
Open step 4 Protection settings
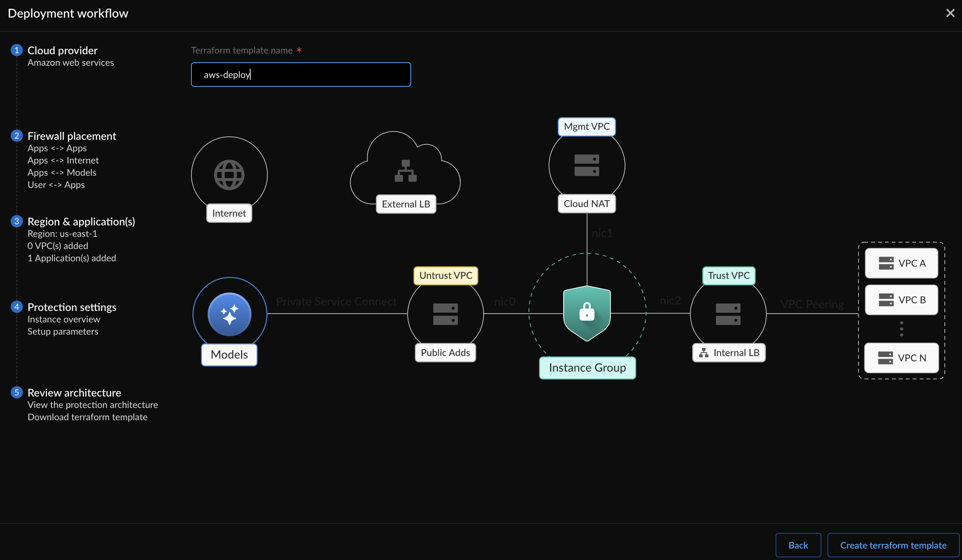pos(72,307)
